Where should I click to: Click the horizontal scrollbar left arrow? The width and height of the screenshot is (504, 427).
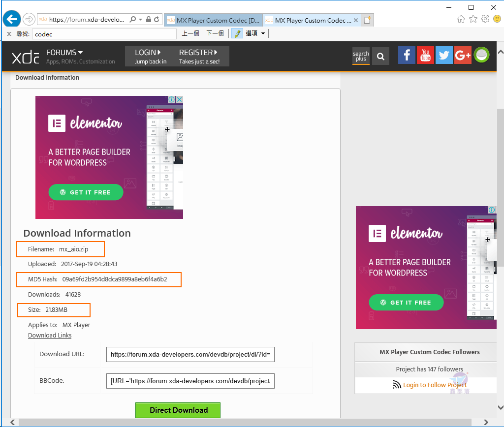coord(12,422)
